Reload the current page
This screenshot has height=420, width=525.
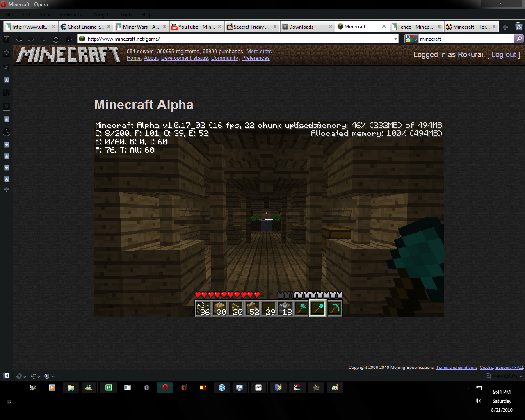tap(56, 39)
